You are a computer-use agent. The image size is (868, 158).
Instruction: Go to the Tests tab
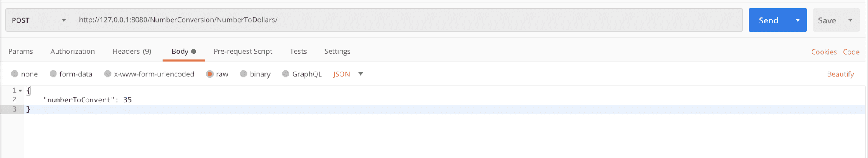point(298,51)
